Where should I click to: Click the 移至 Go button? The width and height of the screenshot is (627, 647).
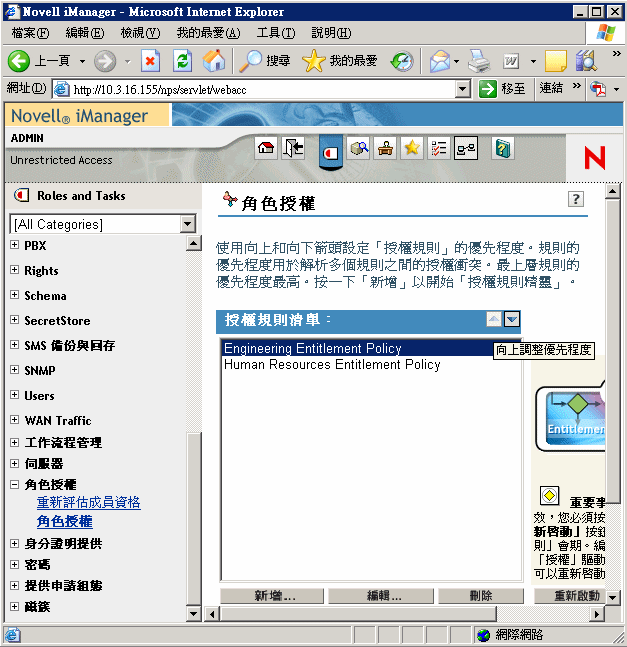click(x=503, y=89)
